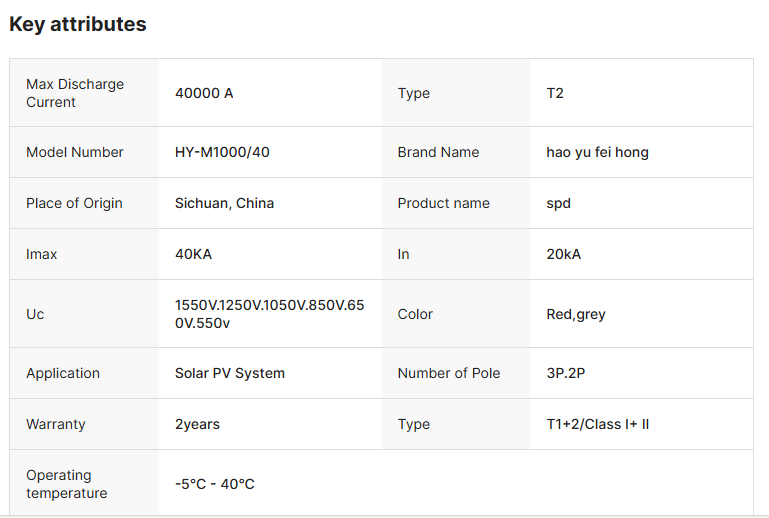This screenshot has height=518, width=769.
Task: Click the Warranty value 2years
Action: (x=197, y=424)
